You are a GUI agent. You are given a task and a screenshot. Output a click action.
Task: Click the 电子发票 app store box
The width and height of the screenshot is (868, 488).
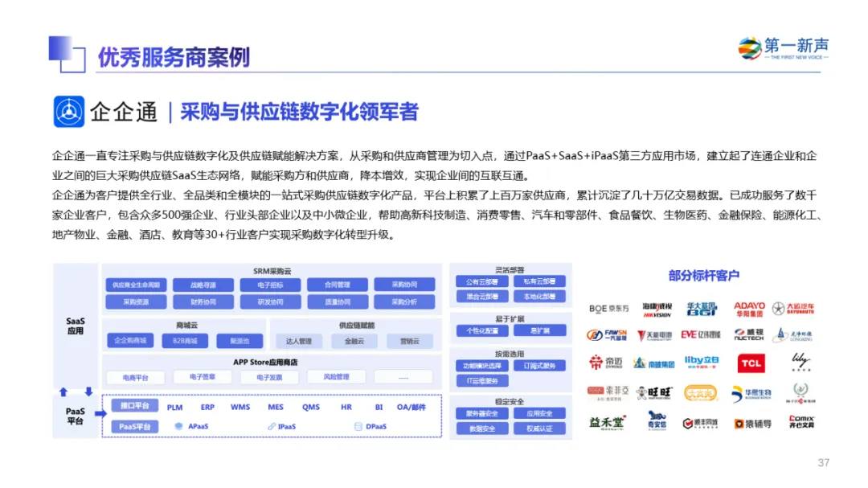click(269, 377)
